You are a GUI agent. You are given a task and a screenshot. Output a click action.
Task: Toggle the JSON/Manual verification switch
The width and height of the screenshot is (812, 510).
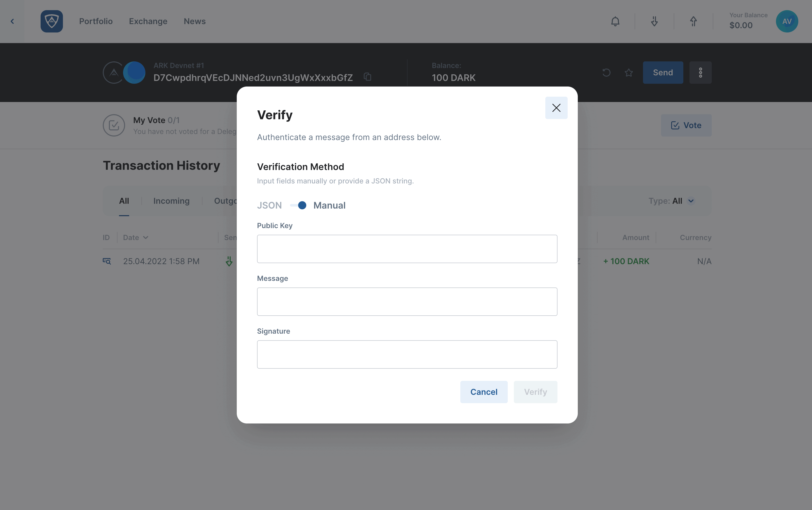pyautogui.click(x=298, y=205)
